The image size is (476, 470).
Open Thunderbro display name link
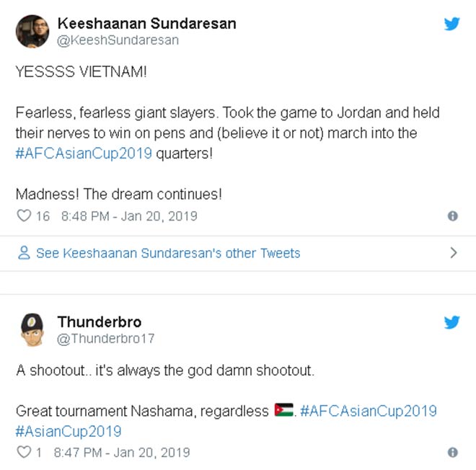coord(100,322)
